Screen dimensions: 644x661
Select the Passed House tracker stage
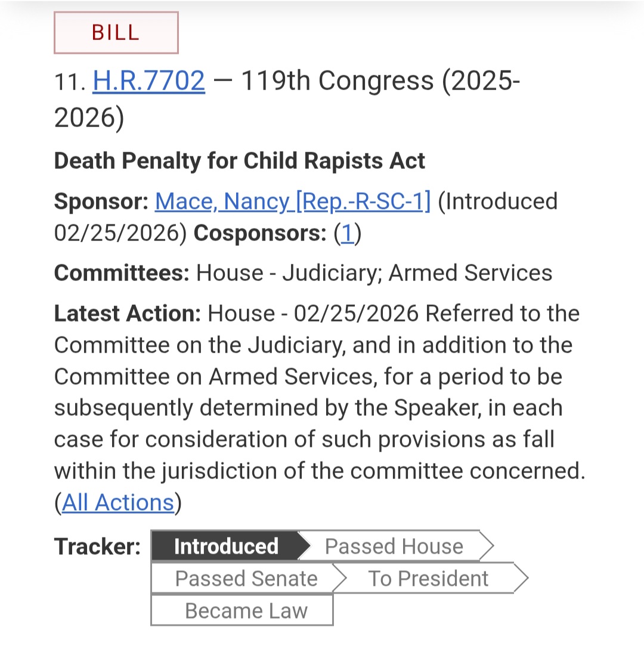395,546
